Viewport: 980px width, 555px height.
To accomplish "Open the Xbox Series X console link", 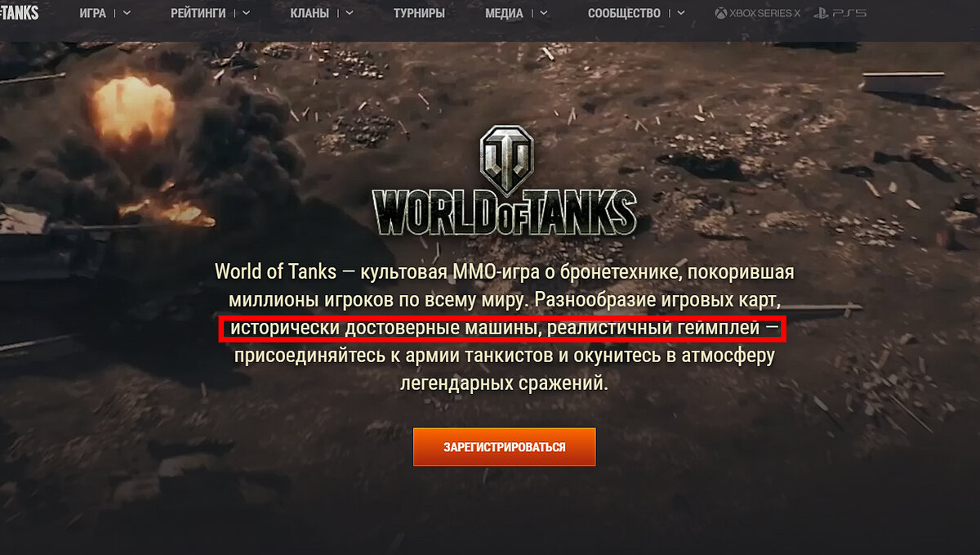I will click(757, 13).
